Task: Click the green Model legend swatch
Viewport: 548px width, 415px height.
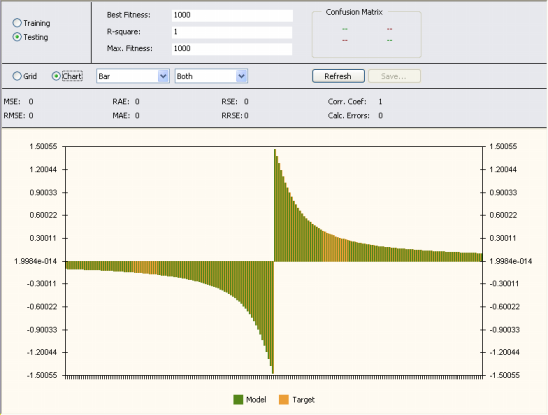Action: tap(238, 400)
